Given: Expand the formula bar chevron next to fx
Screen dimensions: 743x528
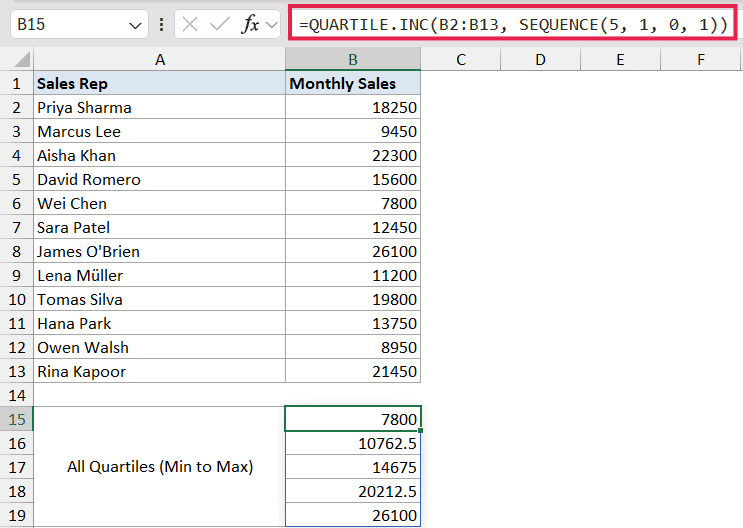Looking at the screenshot, I should click(272, 24).
